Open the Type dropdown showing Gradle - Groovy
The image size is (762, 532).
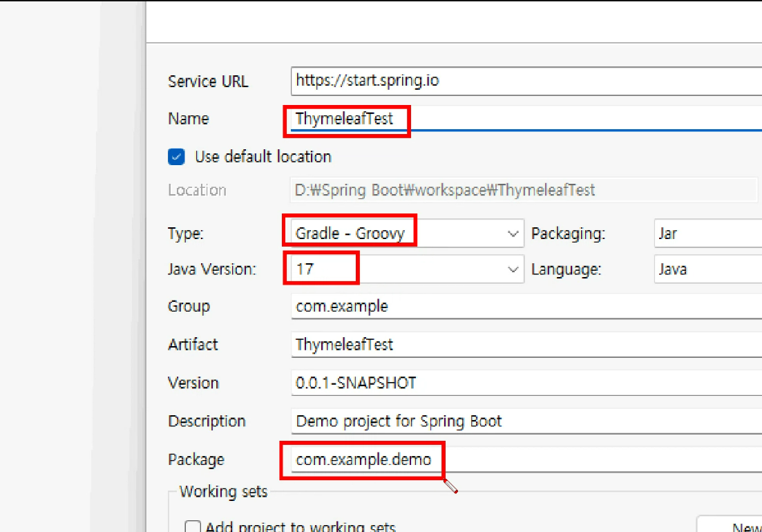pyautogui.click(x=407, y=234)
